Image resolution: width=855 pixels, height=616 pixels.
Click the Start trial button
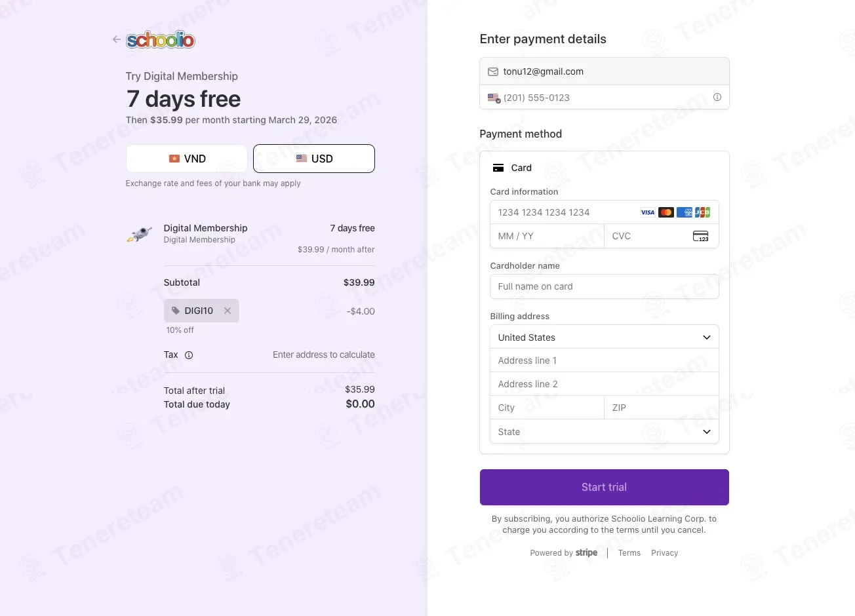pyautogui.click(x=605, y=487)
